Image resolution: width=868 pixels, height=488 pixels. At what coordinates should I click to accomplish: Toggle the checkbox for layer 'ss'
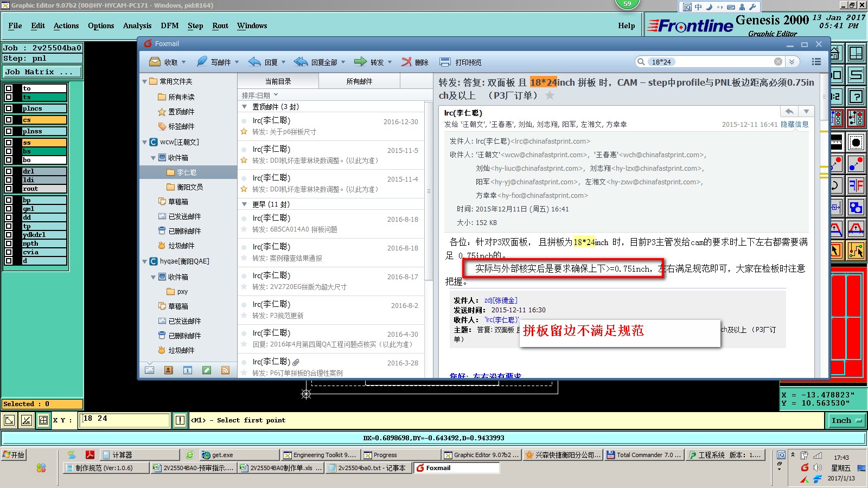tap(9, 143)
